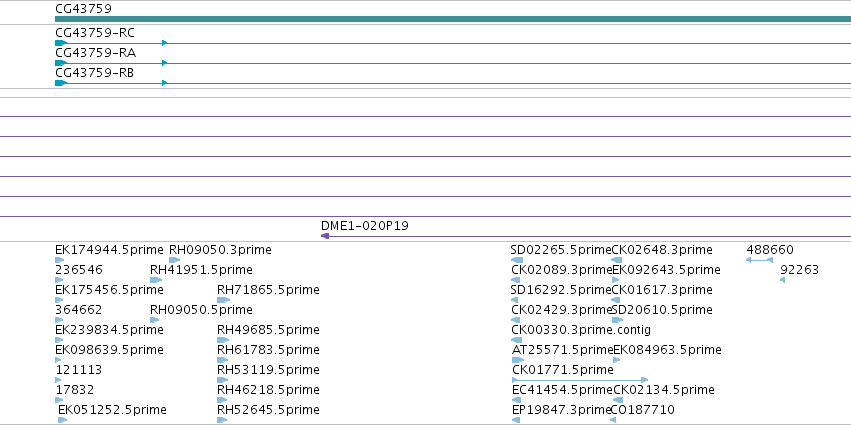Viewport: 851px width, 425px height.
Task: Click the DME1-020P19 feature label
Action: [365, 226]
